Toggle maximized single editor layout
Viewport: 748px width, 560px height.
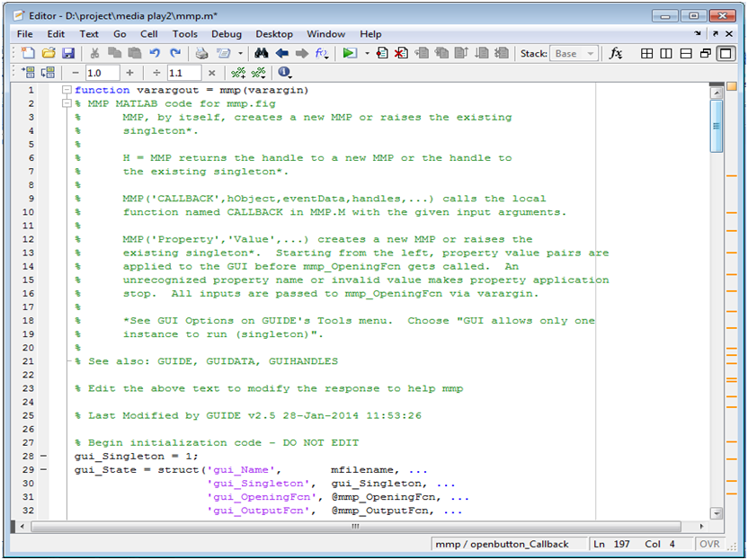coord(726,53)
